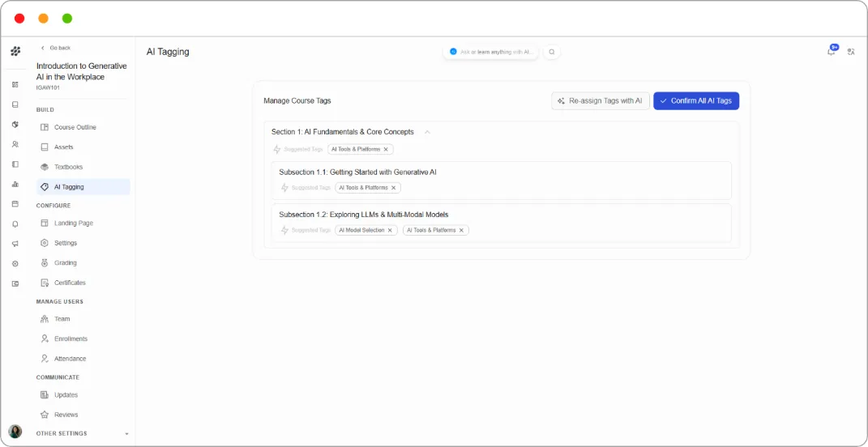Screen dimensions: 868x447
Task: Select AI Tagging in the sidebar
Action: coord(83,187)
